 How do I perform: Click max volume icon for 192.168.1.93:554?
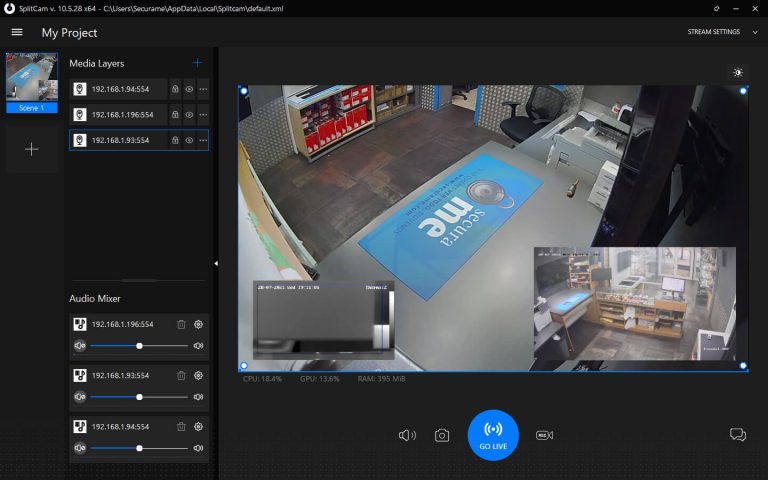tap(198, 397)
